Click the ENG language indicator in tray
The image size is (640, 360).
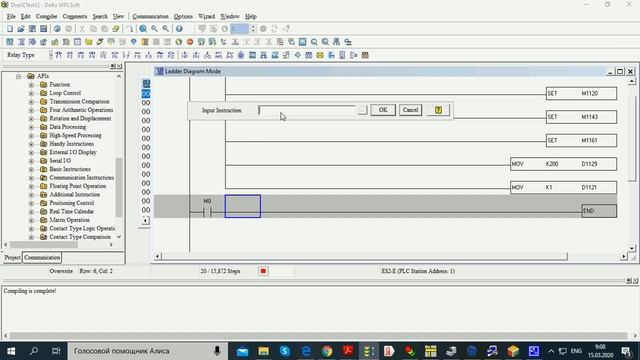coord(576,351)
